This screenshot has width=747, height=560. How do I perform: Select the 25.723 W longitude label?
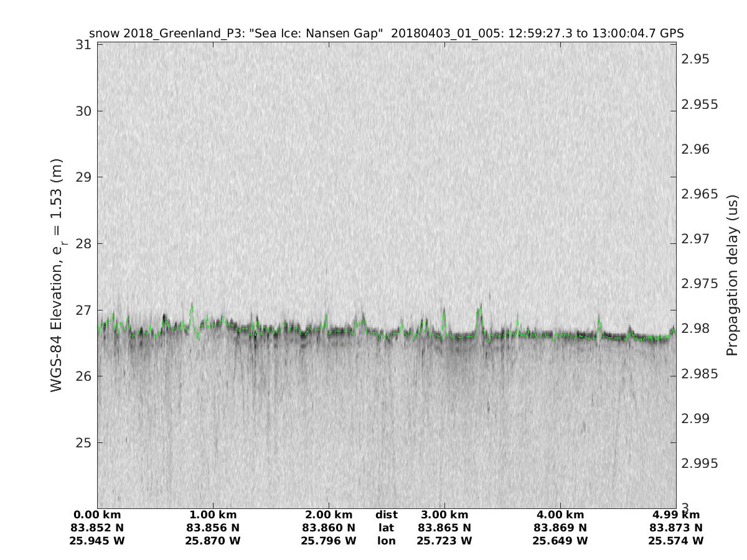[444, 541]
